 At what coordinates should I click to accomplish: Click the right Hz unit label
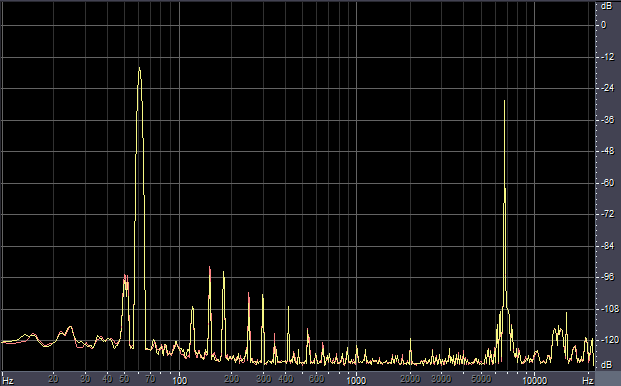pyautogui.click(x=588, y=380)
